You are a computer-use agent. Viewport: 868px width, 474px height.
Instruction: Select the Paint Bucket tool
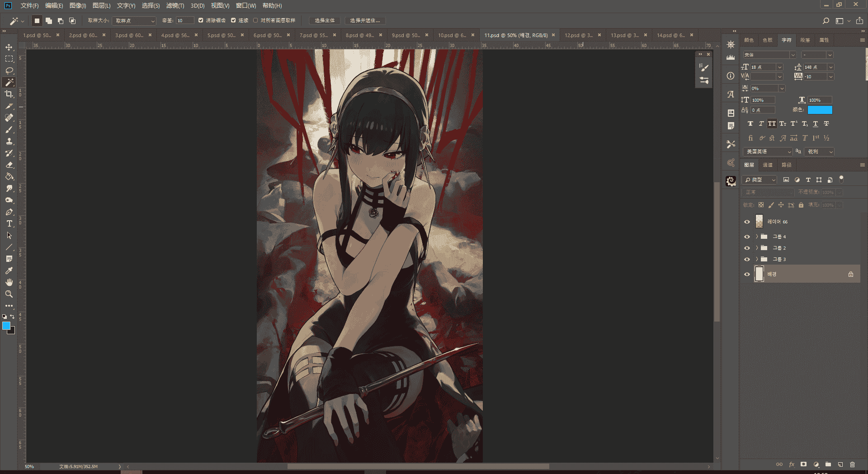point(9,176)
